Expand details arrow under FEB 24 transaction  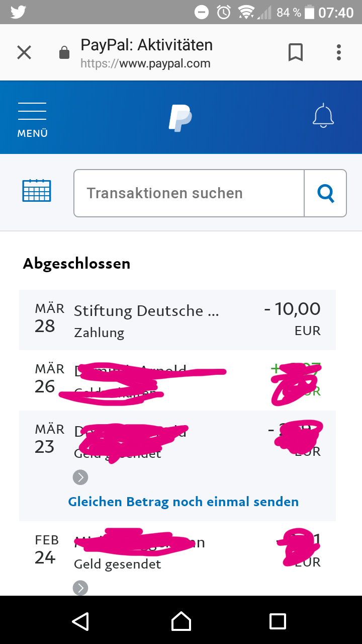coord(80,588)
